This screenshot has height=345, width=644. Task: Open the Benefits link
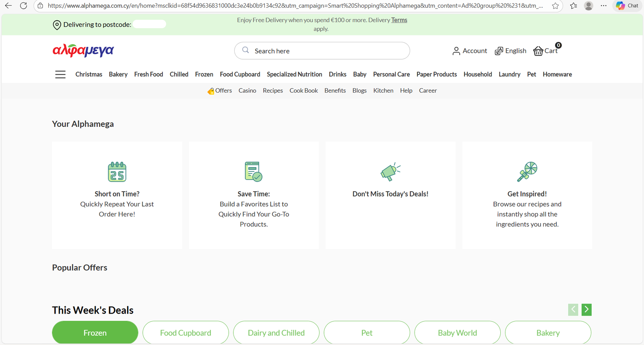pyautogui.click(x=335, y=91)
